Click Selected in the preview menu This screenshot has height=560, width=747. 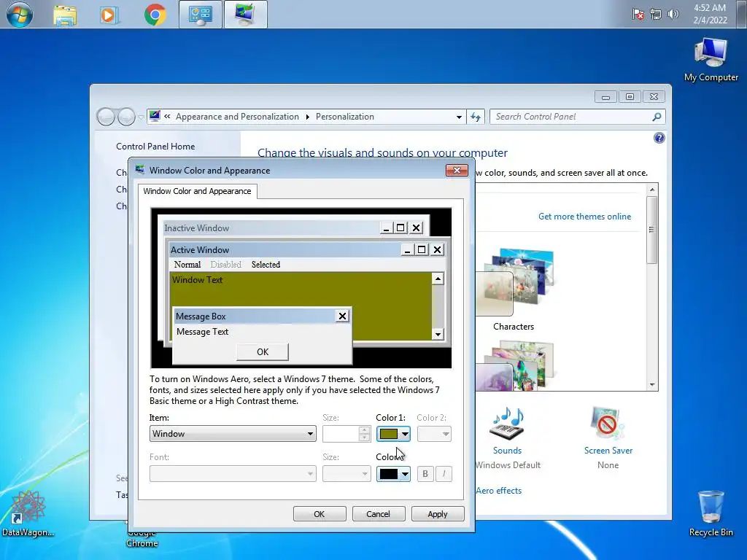point(266,264)
